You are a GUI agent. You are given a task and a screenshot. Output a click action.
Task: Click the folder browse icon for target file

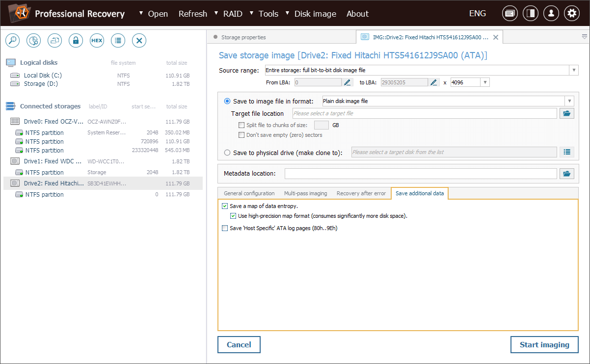[x=567, y=113]
